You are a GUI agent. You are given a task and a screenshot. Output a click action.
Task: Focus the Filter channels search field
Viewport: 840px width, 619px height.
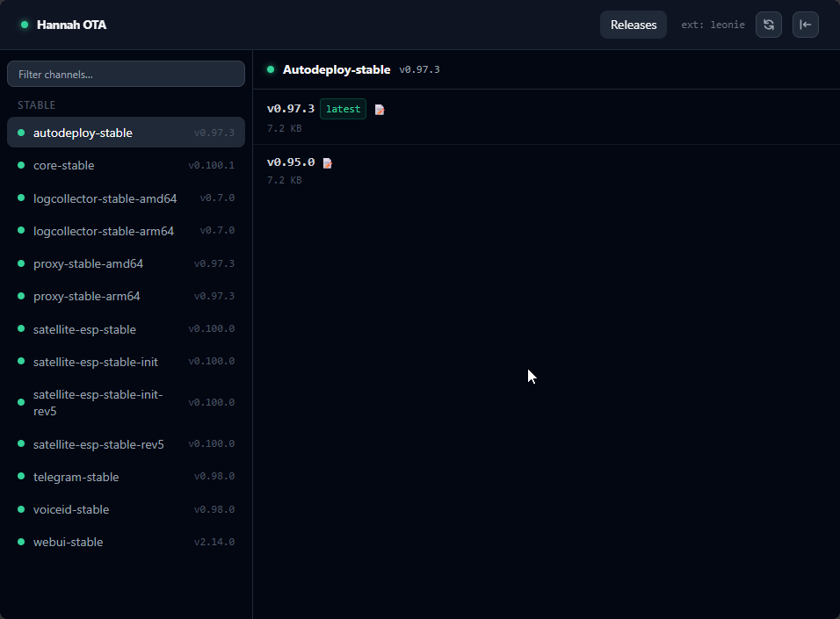click(x=126, y=74)
